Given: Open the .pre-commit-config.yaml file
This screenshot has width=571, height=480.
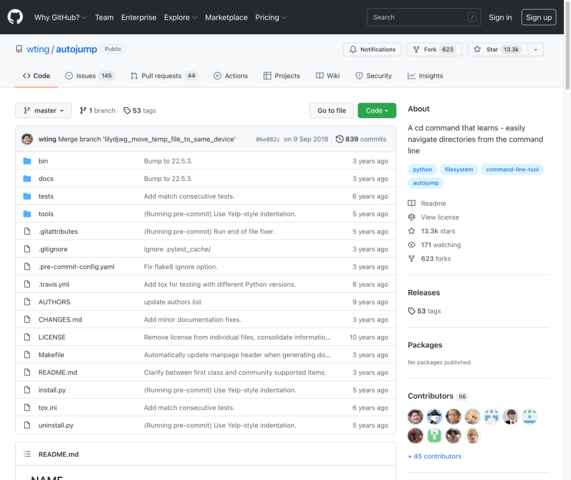Looking at the screenshot, I should (x=76, y=267).
